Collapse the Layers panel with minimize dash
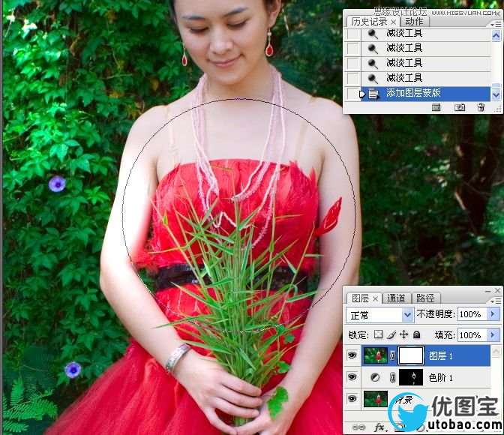The height and width of the screenshot is (435, 504). (488, 291)
